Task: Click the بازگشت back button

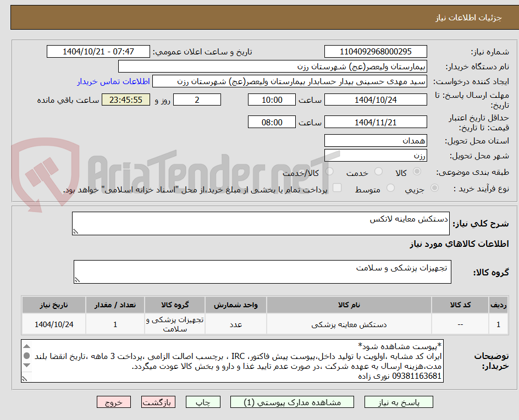Action: (x=158, y=402)
